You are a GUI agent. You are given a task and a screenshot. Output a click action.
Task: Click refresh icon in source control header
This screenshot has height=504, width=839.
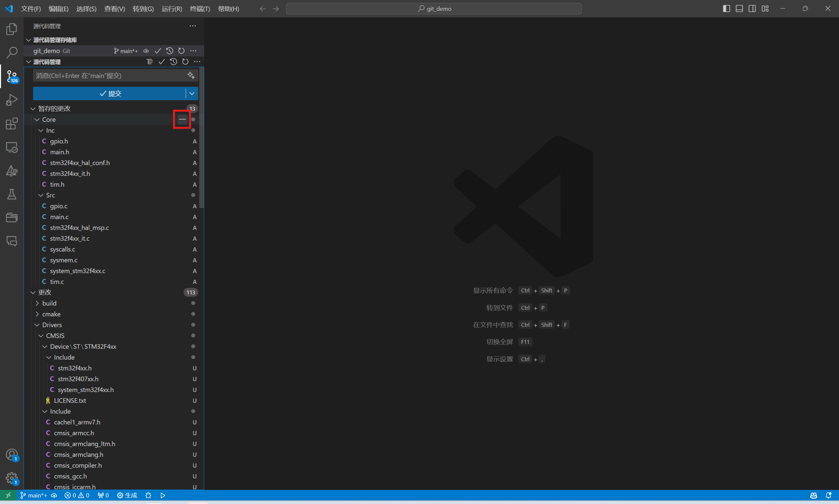click(x=185, y=62)
